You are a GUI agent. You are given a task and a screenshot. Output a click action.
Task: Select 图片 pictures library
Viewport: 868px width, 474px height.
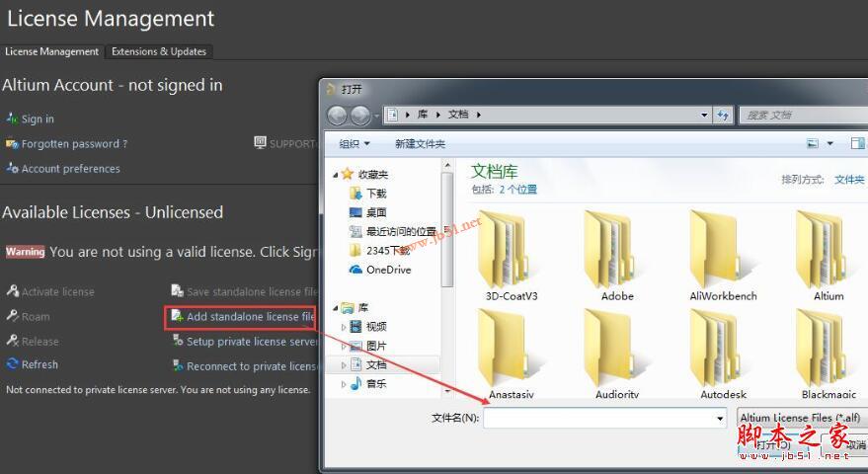pos(376,346)
